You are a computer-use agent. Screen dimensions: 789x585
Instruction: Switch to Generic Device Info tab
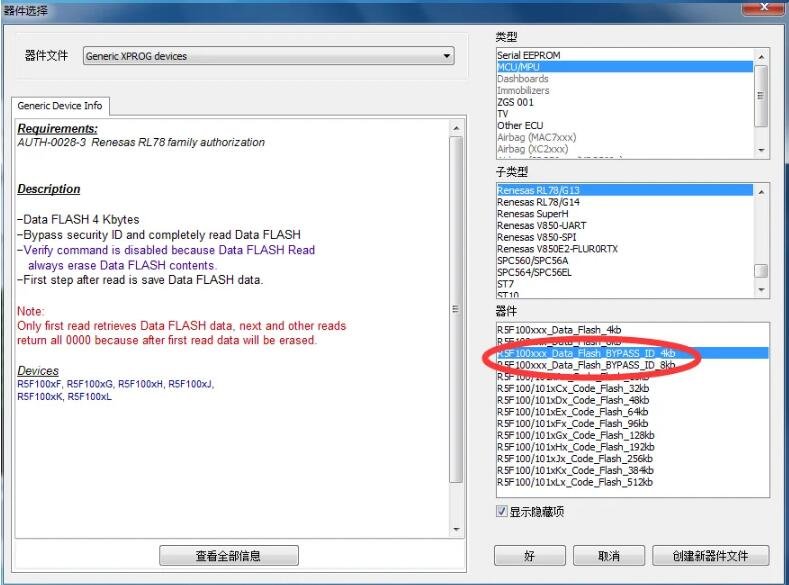59,106
